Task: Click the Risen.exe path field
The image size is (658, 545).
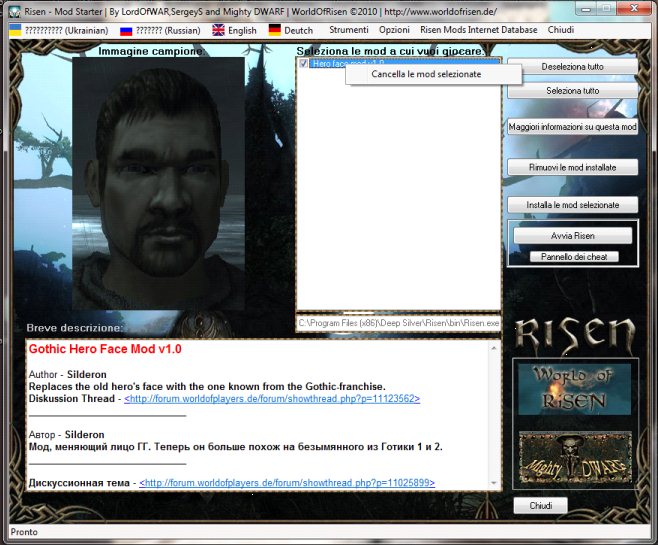Action: [x=399, y=323]
